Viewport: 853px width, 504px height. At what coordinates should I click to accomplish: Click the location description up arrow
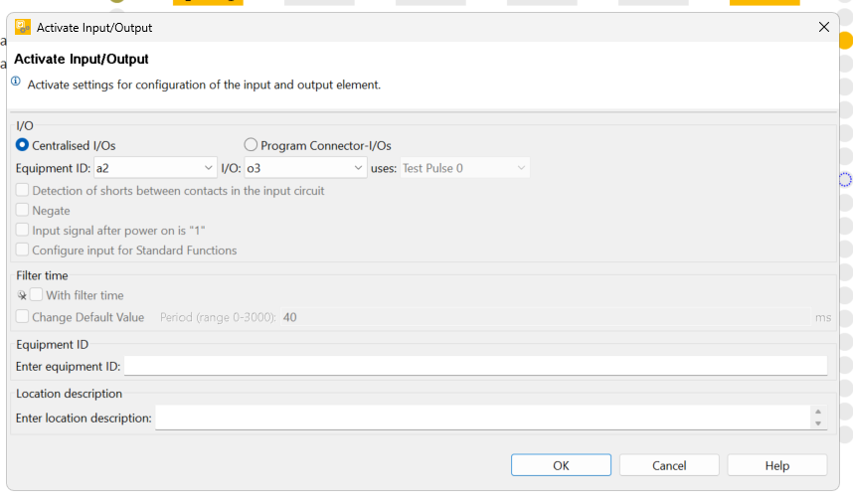tap(818, 412)
